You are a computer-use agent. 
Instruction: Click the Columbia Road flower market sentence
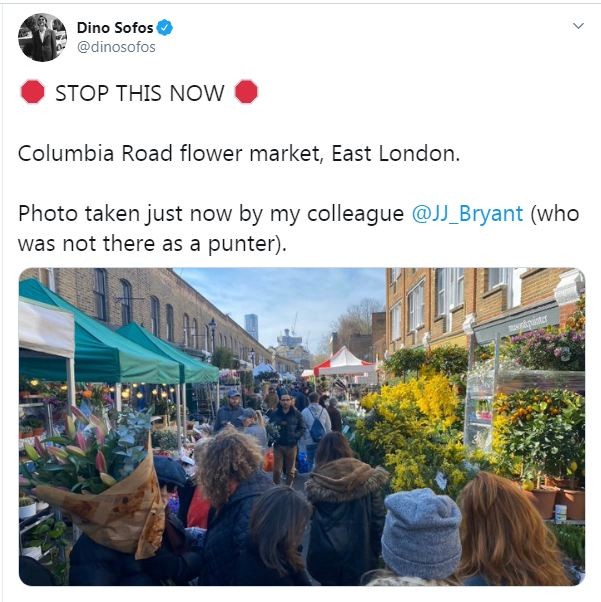pos(238,154)
